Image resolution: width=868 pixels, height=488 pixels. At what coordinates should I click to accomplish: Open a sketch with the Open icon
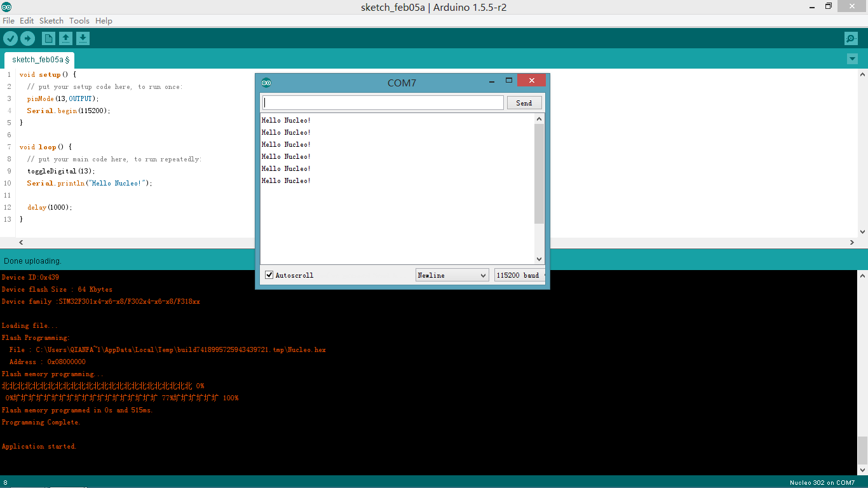65,39
